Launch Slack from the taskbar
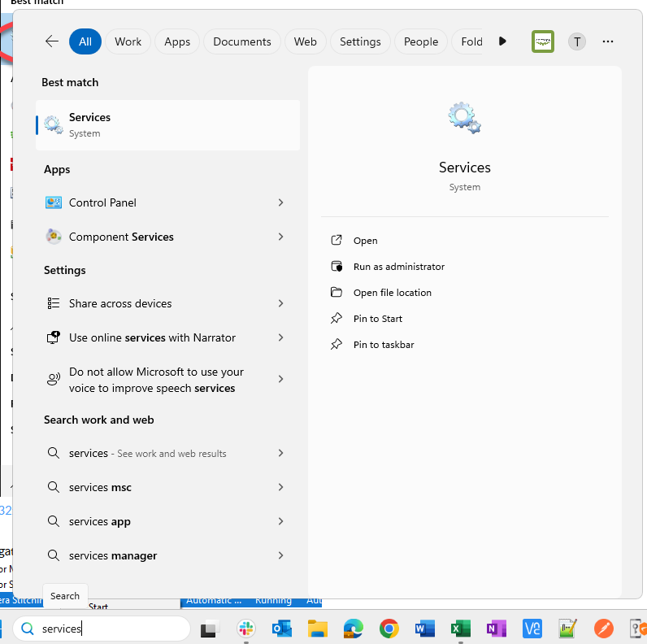The height and width of the screenshot is (644, 647). tap(245, 629)
